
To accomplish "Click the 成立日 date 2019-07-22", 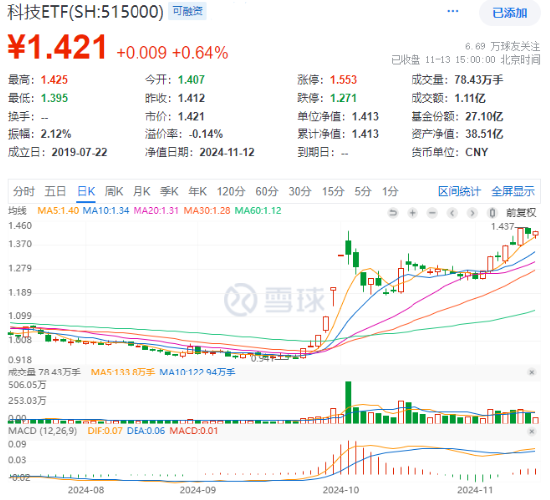I will click(x=79, y=152).
